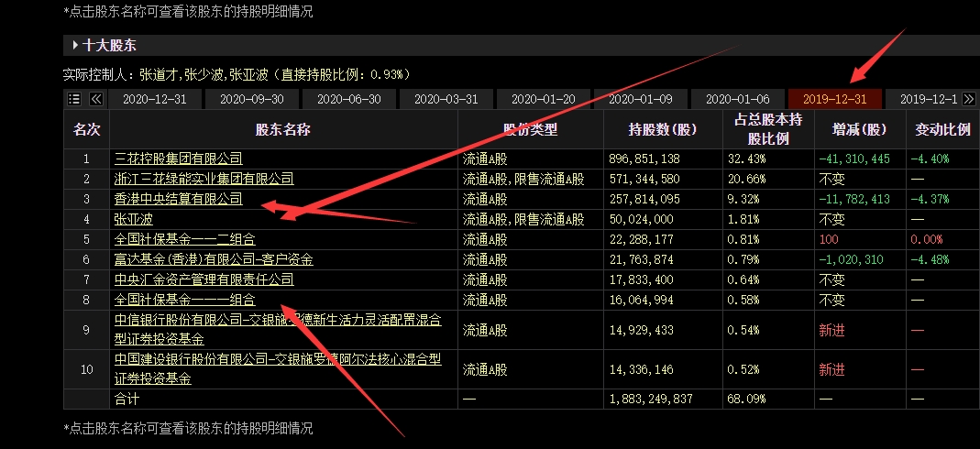
Task: Click the 增减(股) column header
Action: 860,130
